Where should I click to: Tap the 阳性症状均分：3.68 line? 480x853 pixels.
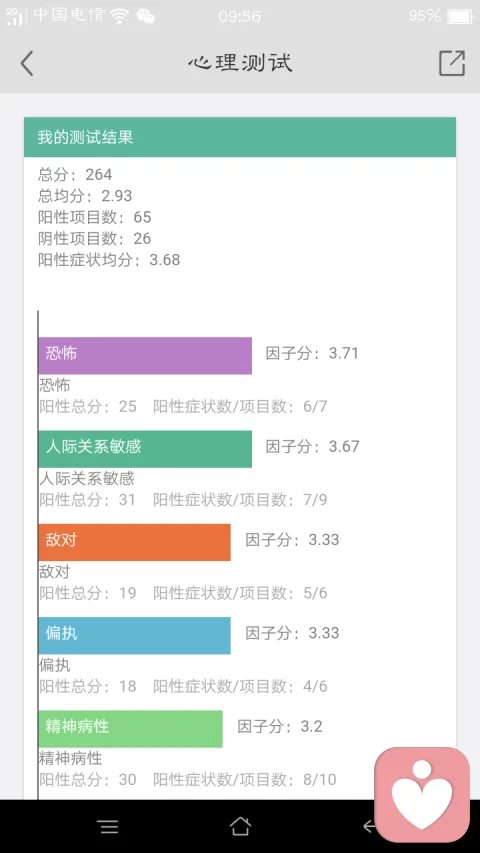109,260
